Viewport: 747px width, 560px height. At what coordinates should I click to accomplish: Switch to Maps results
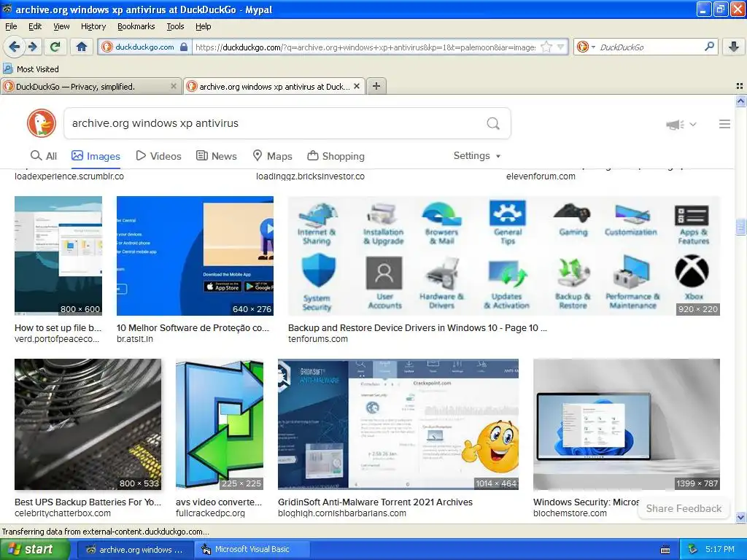[272, 156]
